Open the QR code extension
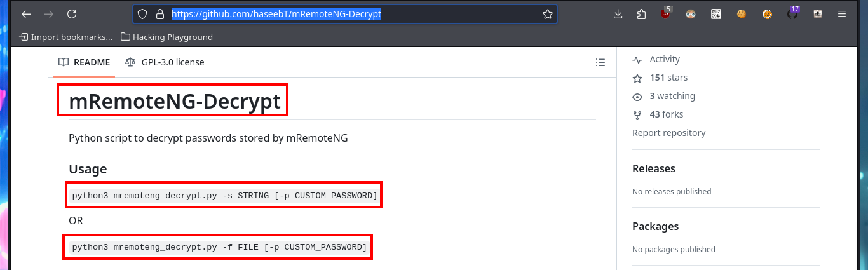This screenshot has height=270, width=868. tap(716, 14)
